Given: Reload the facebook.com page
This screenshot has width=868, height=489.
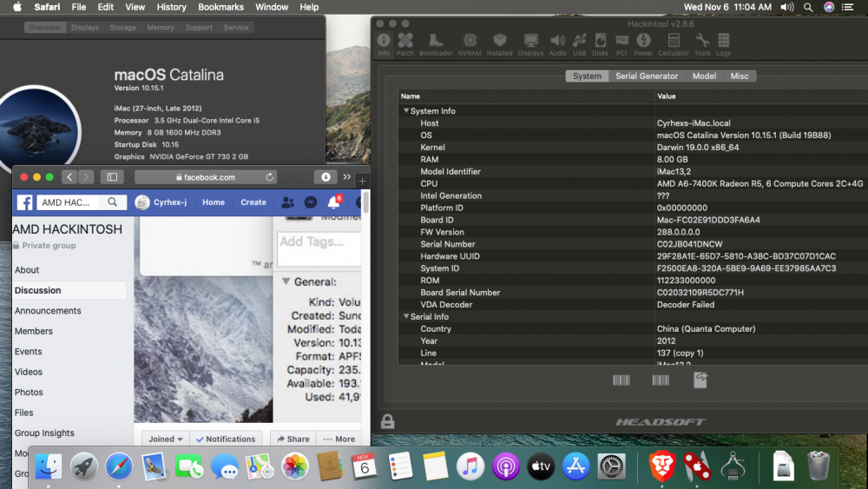Looking at the screenshot, I should 270,177.
